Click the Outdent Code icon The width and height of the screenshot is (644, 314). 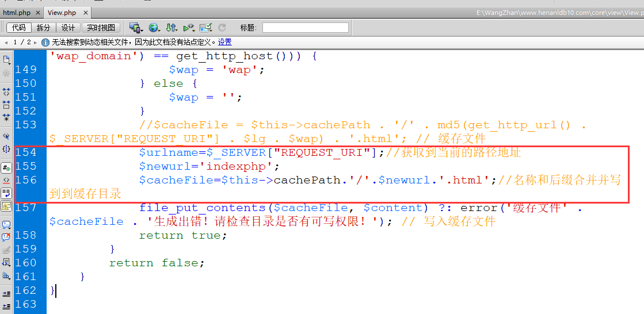click(x=6, y=306)
